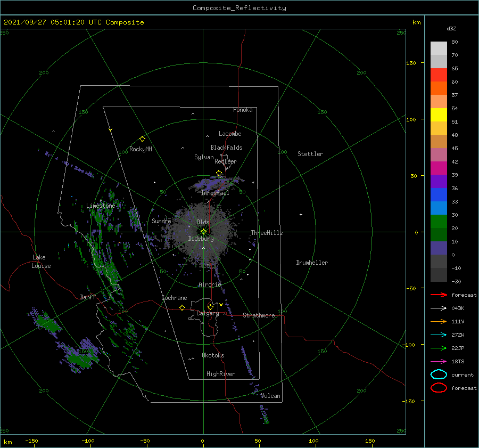Click the Didsbury label

pos(201,239)
